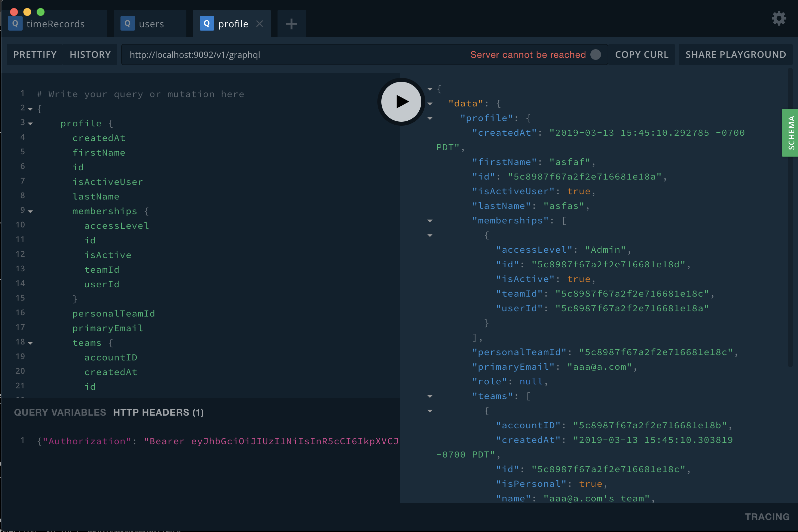This screenshot has width=798, height=532.
Task: Collapse the memberships array in the response
Action: [430, 221]
